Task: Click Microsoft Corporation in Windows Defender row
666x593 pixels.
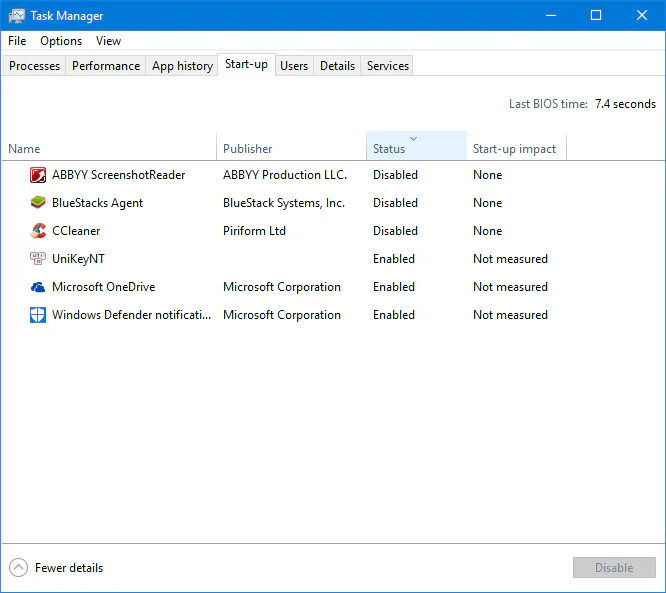Action: 282,315
